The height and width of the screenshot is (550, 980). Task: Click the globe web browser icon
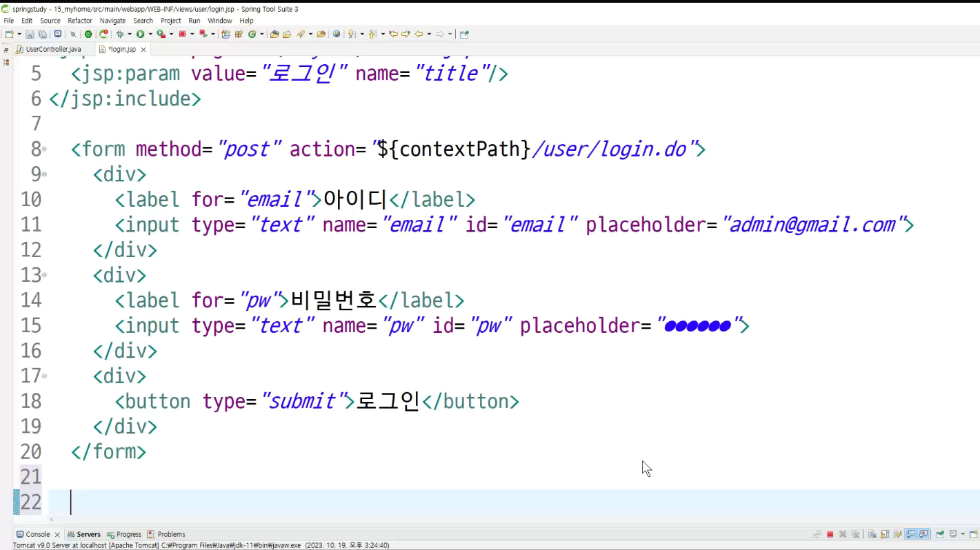coord(337,34)
